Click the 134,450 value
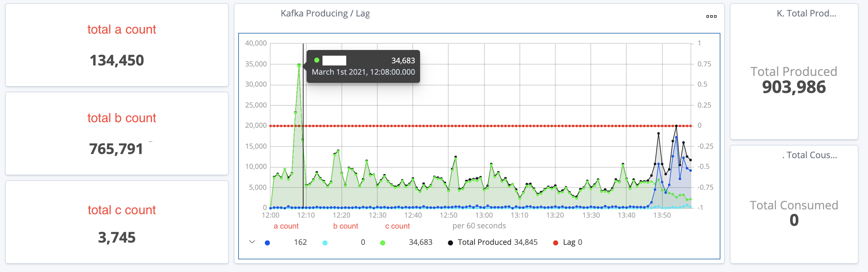Viewport: 868px width, 272px height. (x=117, y=60)
